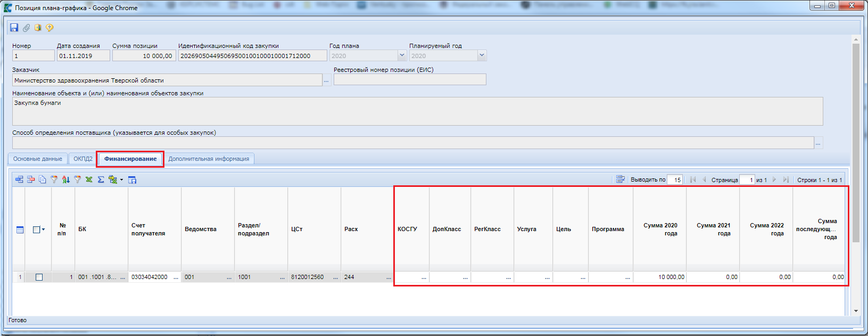Click the paperclip attachments icon
868x336 pixels.
(26, 28)
